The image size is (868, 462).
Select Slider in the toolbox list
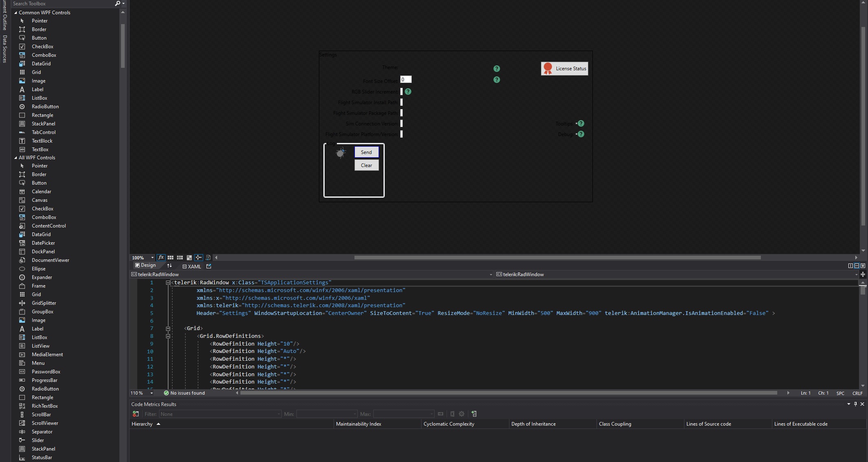point(38,440)
